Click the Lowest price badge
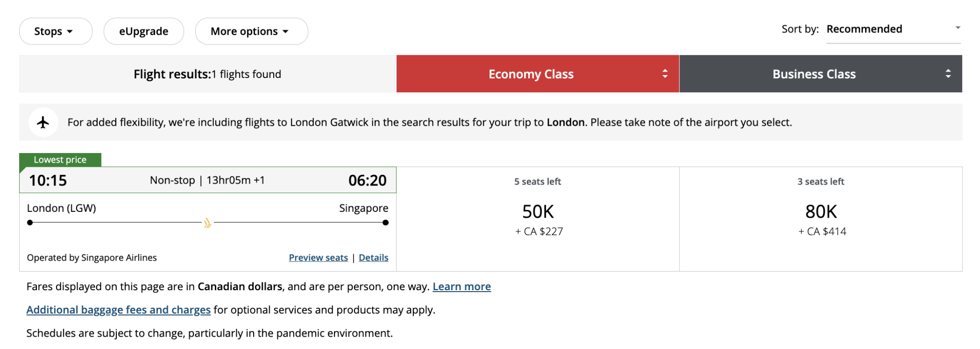 coord(60,159)
